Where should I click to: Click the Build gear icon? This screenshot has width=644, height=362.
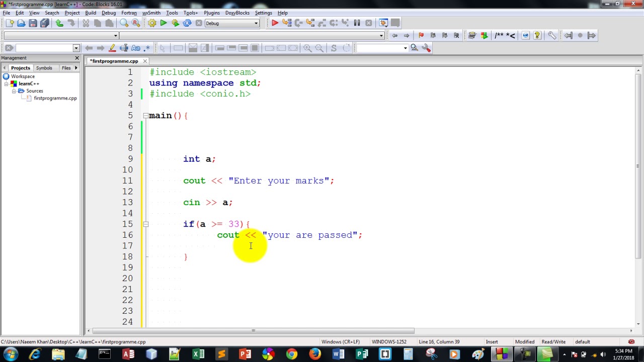coord(152,23)
